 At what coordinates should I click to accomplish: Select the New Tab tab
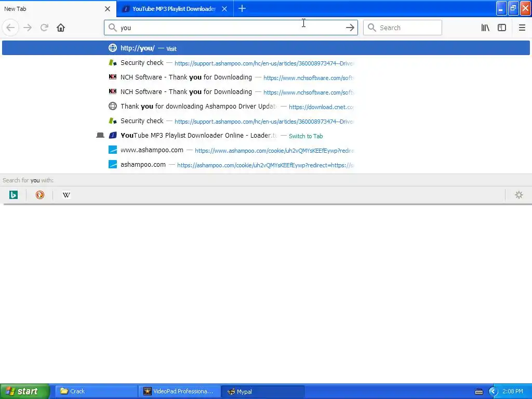click(58, 9)
